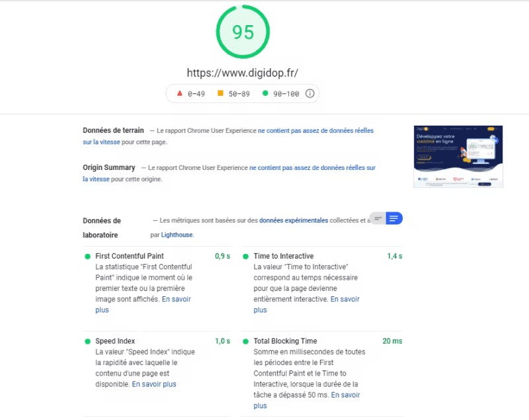Click the Données de terrain heading
The image size is (529, 420).
[x=113, y=130]
